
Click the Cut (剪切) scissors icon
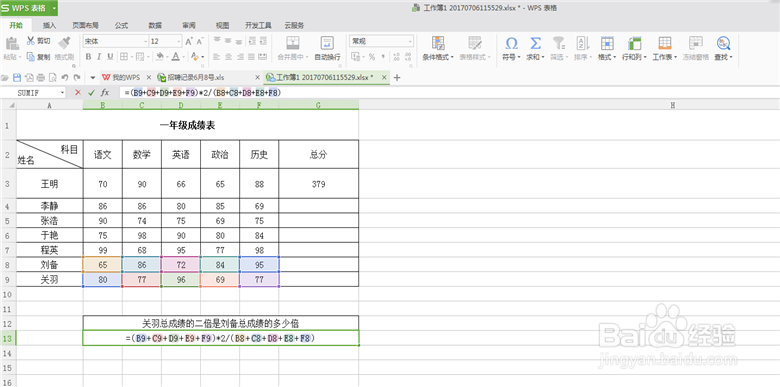point(31,41)
